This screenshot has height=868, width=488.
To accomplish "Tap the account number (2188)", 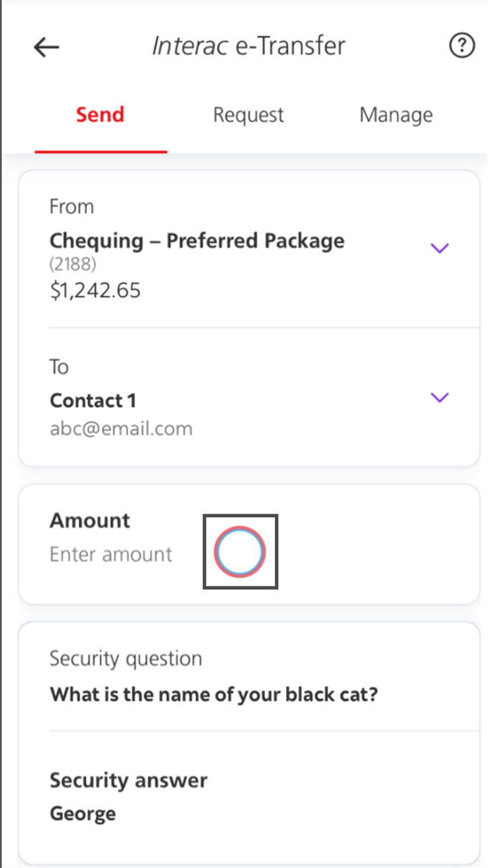I will click(x=73, y=264).
